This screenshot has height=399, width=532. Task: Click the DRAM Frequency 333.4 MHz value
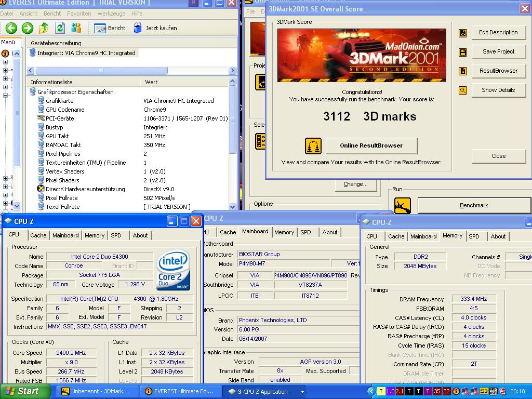click(x=474, y=299)
